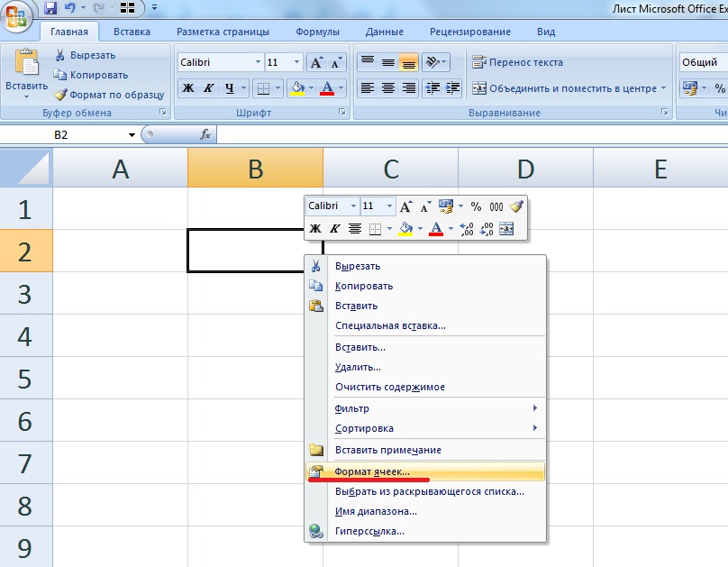Expand ribbon font color dropdown arrow
Viewport: 728px width, 567px height.
(341, 88)
